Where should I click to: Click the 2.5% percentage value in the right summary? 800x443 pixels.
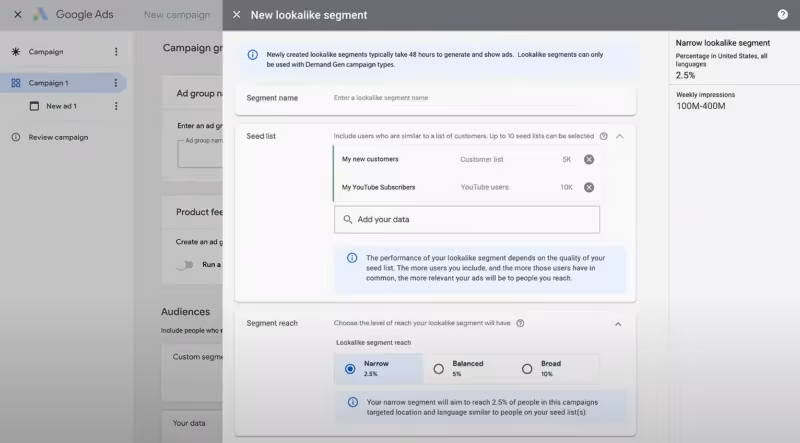[x=685, y=76]
